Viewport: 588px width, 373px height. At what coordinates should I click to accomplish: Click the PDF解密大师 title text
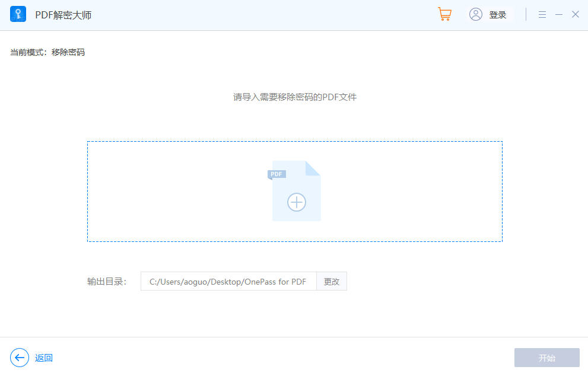pyautogui.click(x=63, y=15)
